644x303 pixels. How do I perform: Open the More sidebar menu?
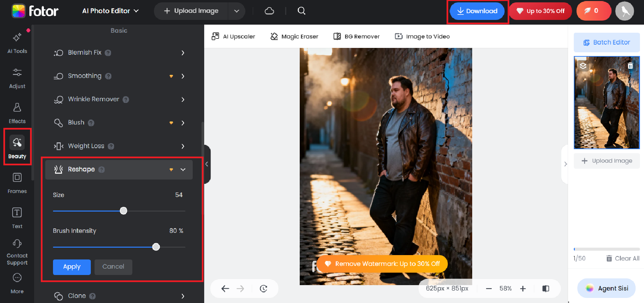(x=17, y=283)
